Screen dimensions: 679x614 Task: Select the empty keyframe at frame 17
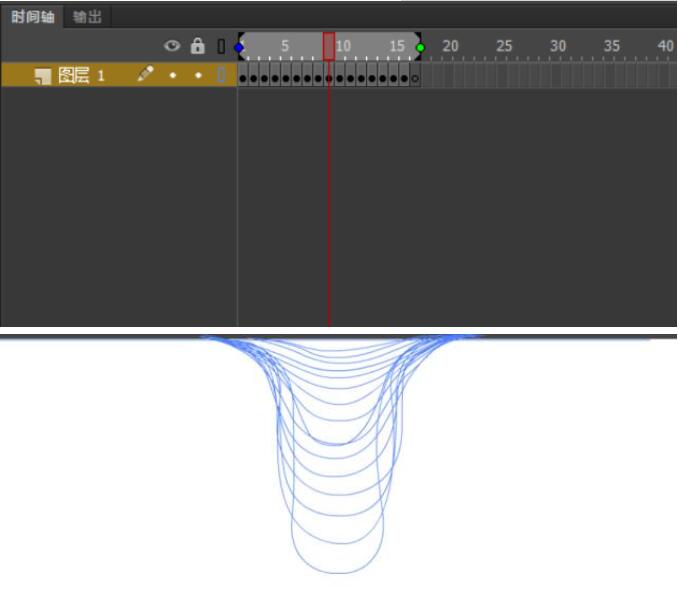415,75
